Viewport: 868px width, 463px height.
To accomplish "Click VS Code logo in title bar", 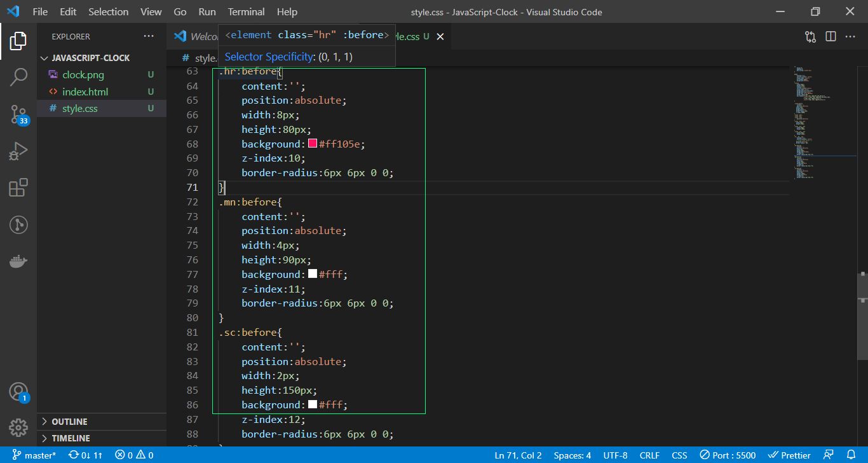I will 13,11.
